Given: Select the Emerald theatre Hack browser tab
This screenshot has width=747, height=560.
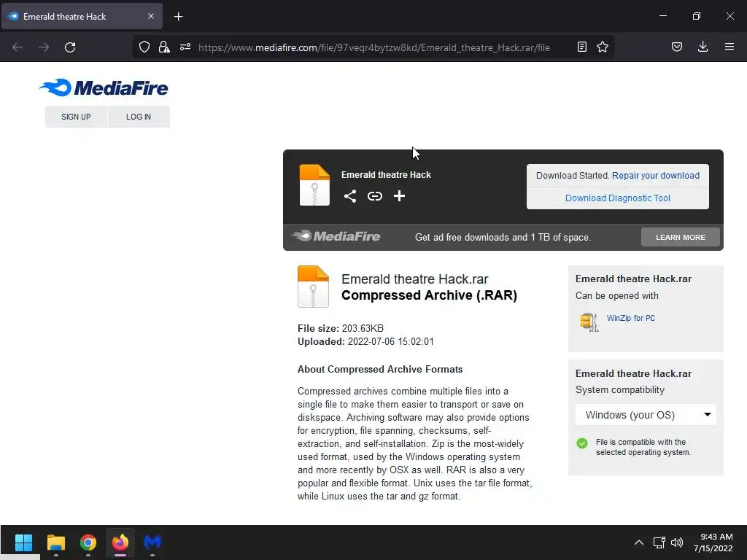Looking at the screenshot, I should pyautogui.click(x=82, y=16).
